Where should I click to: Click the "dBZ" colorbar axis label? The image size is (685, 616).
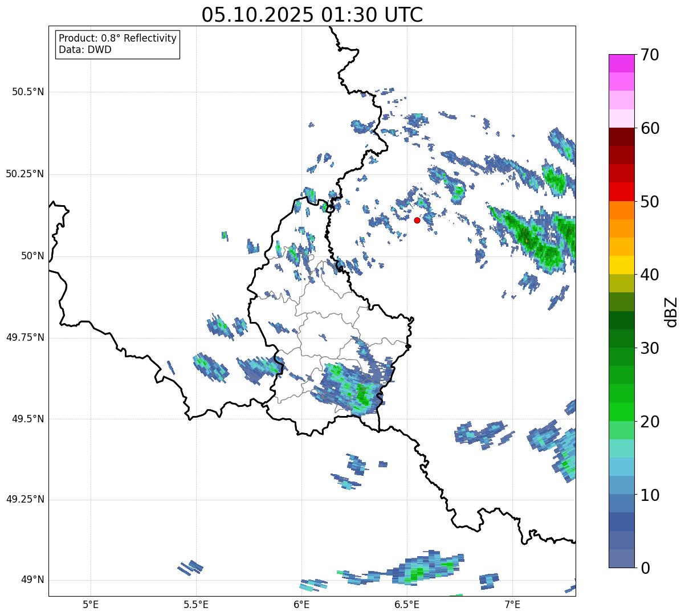pos(671,311)
